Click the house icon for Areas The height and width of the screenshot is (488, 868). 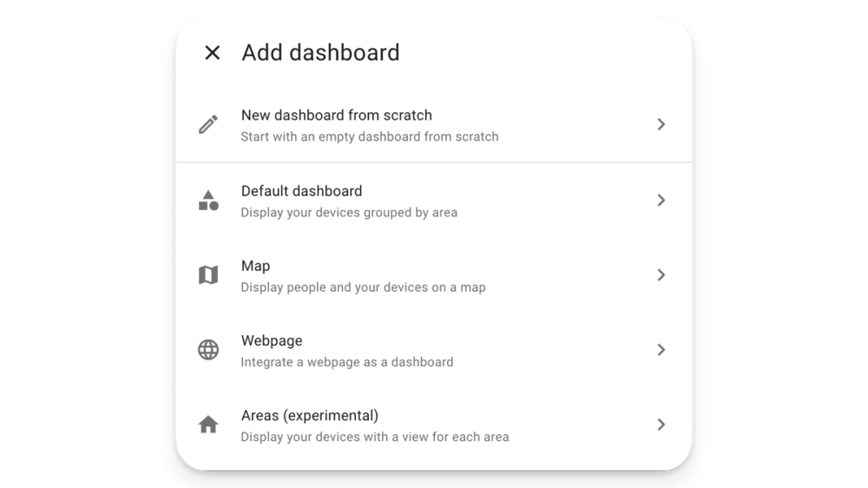(x=208, y=425)
